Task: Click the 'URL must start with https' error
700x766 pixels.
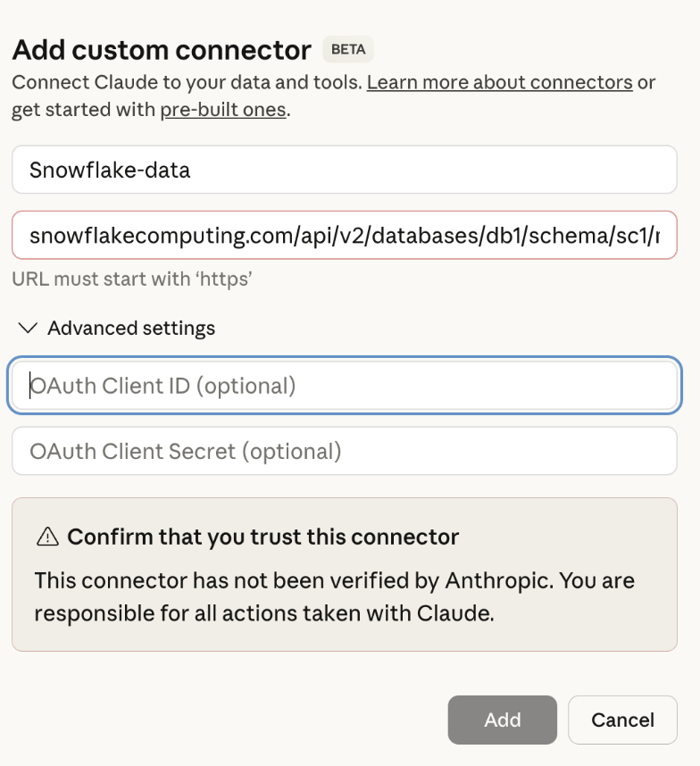Action: click(x=132, y=279)
